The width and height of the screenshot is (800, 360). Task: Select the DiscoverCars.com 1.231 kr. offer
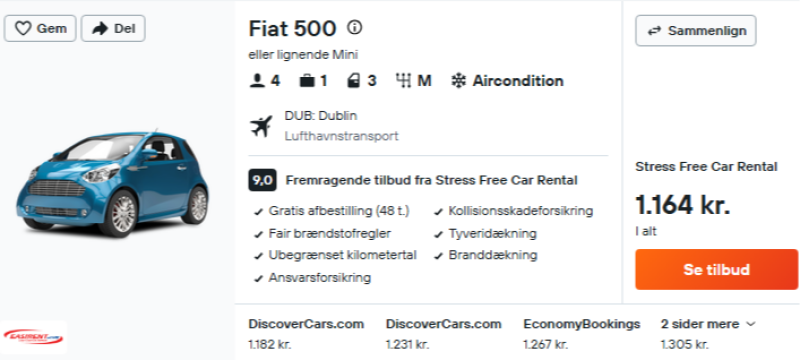(443, 334)
